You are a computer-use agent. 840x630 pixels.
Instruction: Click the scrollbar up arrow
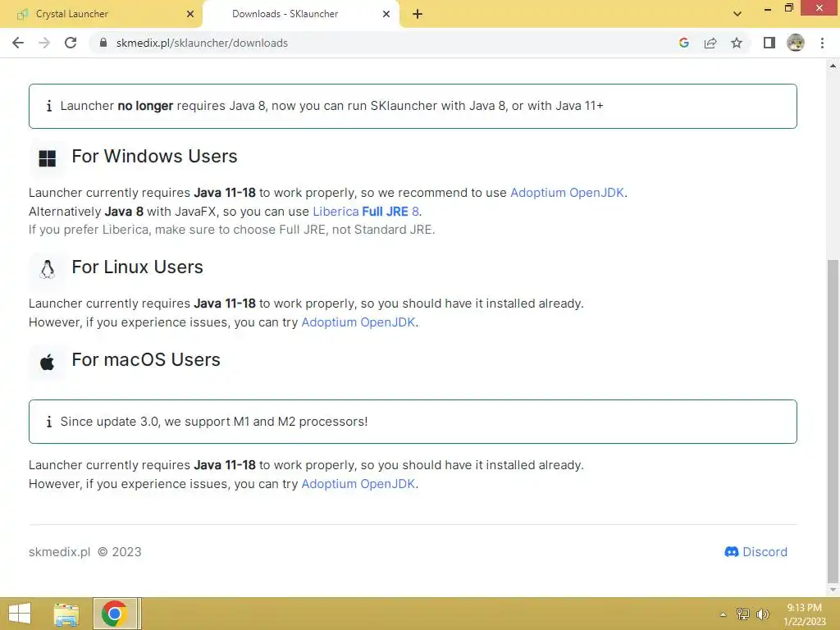pyautogui.click(x=833, y=66)
